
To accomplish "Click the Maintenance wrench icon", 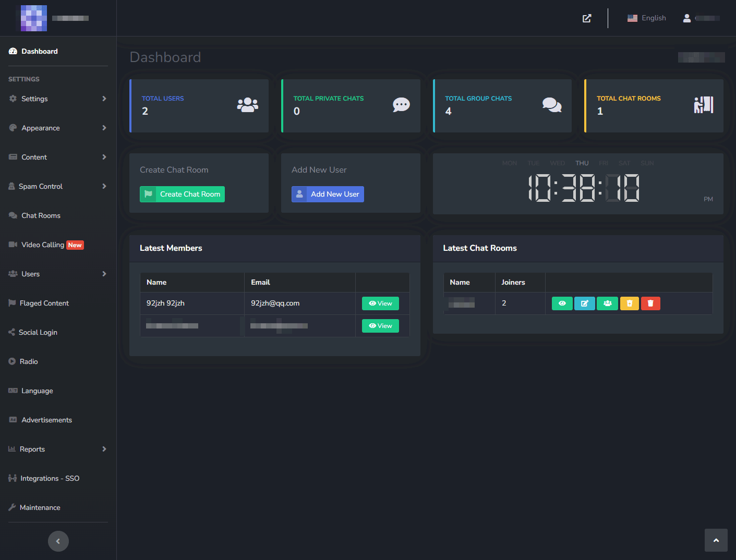I will click(12, 507).
